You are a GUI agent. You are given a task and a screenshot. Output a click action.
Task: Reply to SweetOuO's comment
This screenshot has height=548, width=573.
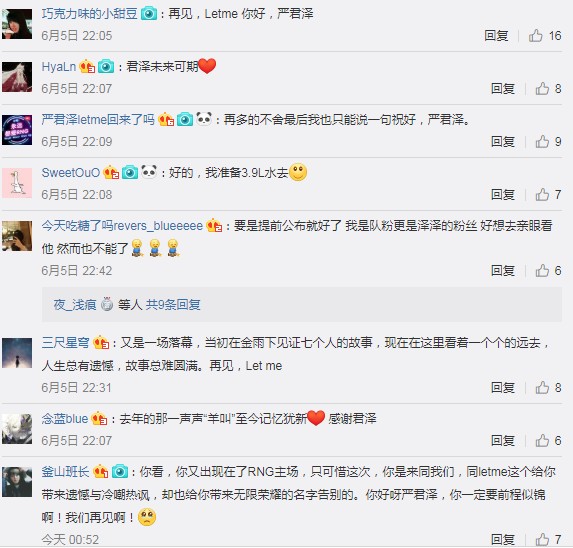[503, 194]
